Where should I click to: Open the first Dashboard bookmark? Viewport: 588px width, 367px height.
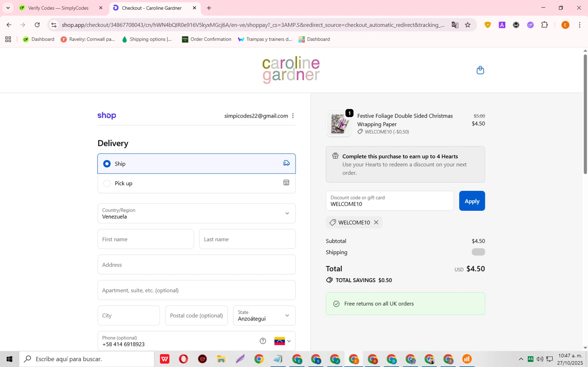pyautogui.click(x=38, y=39)
